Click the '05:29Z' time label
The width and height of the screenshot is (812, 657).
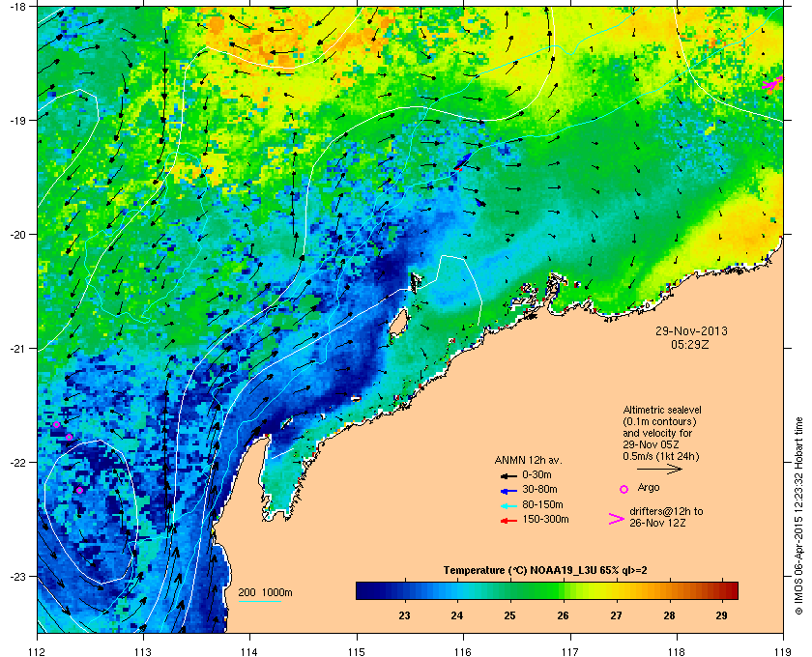(690, 344)
